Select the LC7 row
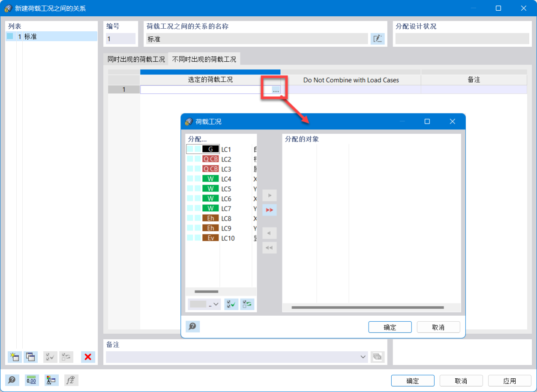This screenshot has height=392, width=537. [221, 208]
